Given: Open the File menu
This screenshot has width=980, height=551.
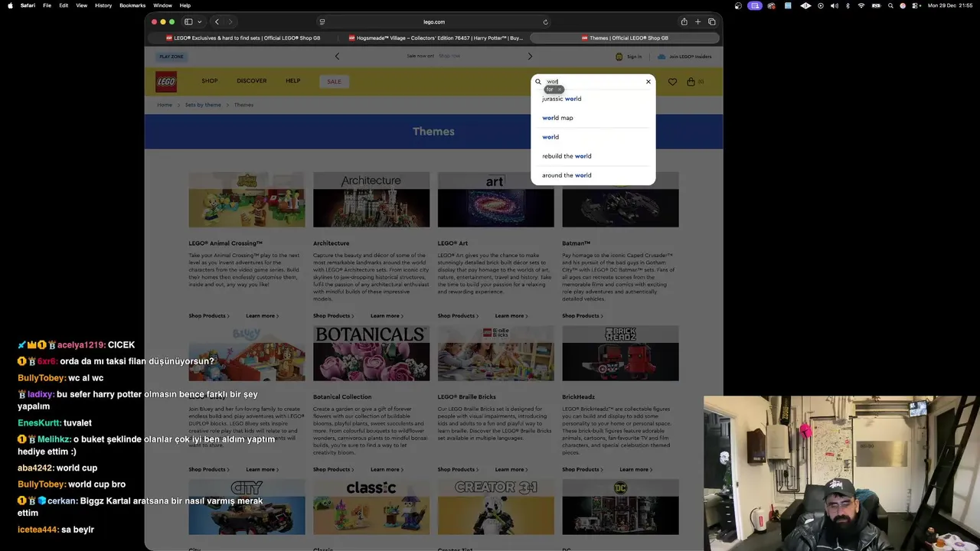Looking at the screenshot, I should pyautogui.click(x=47, y=5).
